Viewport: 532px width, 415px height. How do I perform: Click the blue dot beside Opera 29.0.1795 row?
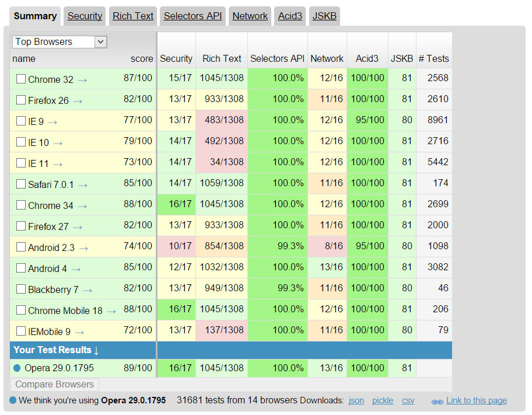17,368
